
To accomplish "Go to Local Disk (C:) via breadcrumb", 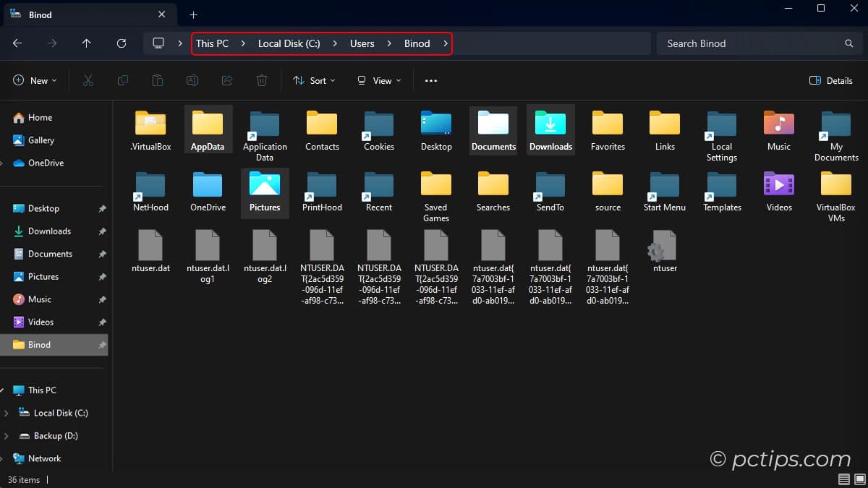I will [x=289, y=43].
